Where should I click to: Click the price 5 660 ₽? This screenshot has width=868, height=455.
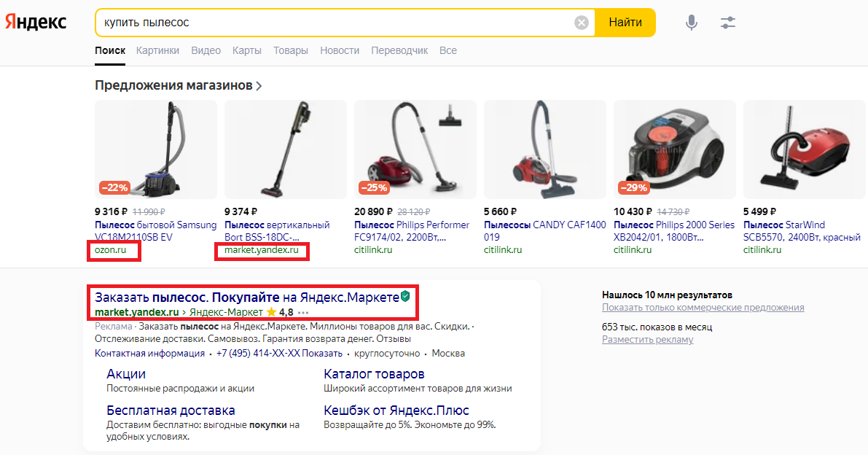click(501, 211)
